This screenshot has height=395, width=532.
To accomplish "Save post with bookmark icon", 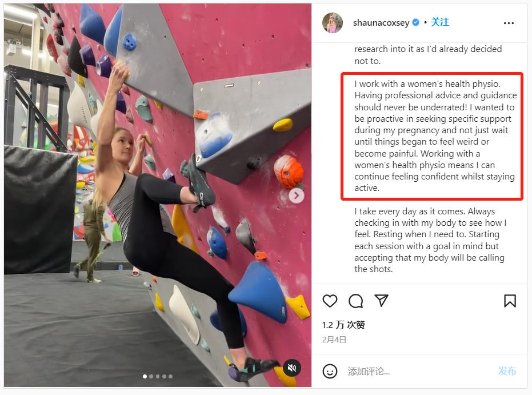I will click(x=510, y=301).
